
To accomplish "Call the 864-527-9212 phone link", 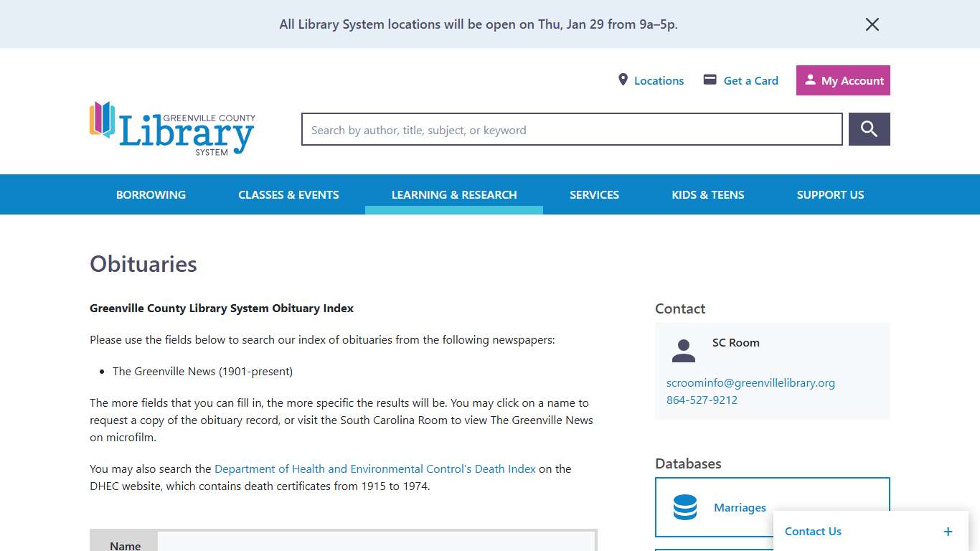I will pos(702,400).
